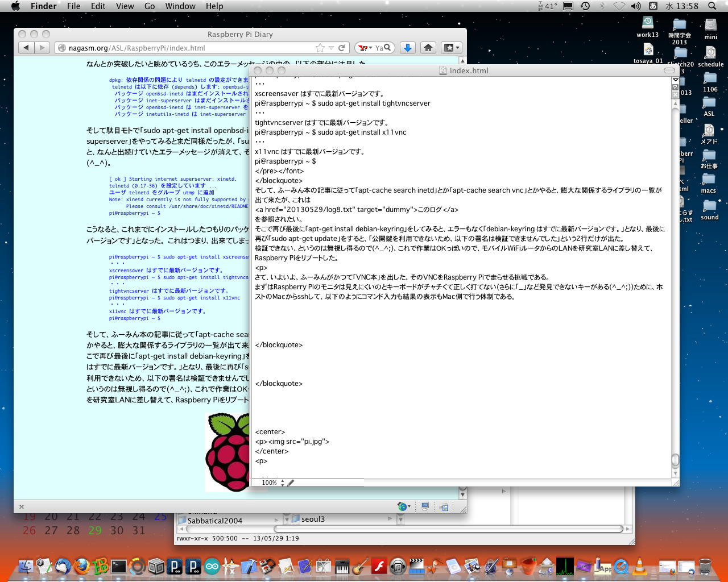Open the Trash in the Dock

coord(705,566)
